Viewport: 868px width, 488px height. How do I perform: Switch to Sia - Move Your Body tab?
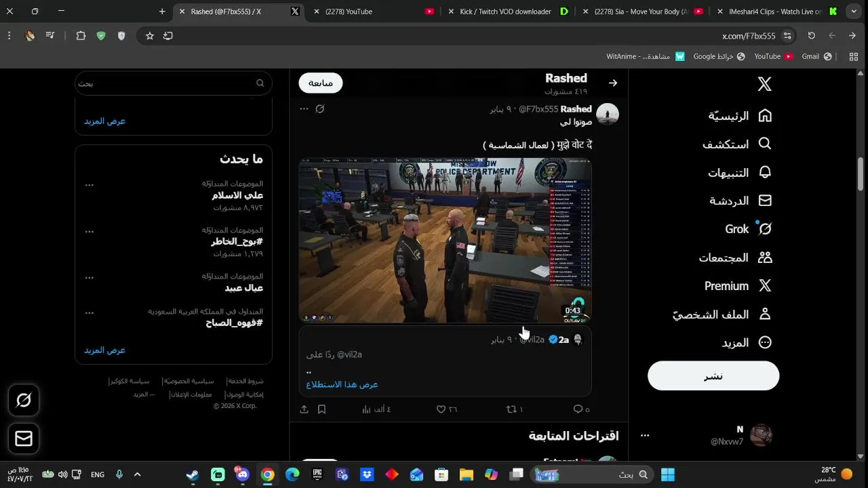(x=643, y=12)
